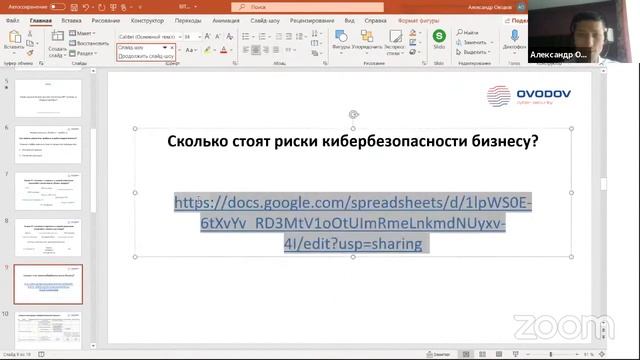This screenshot has width=640, height=360.
Task: Open the Слайд-шоу ribbon tab
Action: [x=265, y=20]
